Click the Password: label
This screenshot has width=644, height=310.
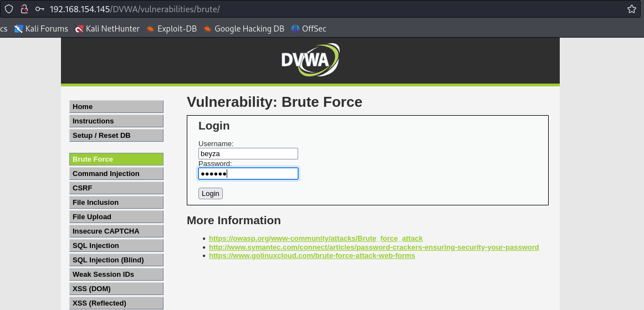click(x=215, y=164)
